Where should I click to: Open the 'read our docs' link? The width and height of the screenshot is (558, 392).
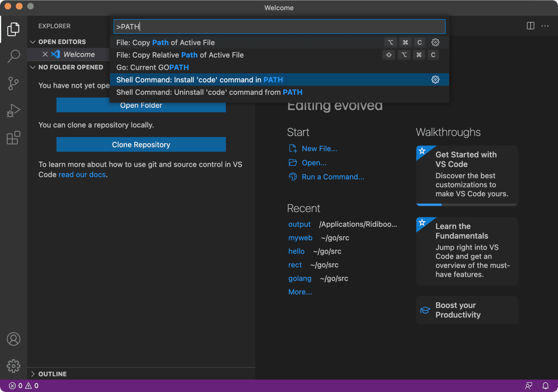point(82,174)
